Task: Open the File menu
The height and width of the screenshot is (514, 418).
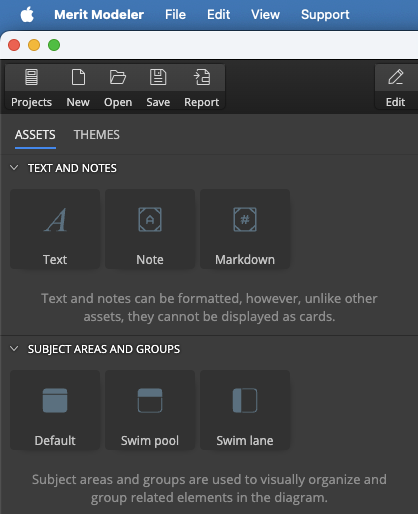Action: [x=175, y=15]
